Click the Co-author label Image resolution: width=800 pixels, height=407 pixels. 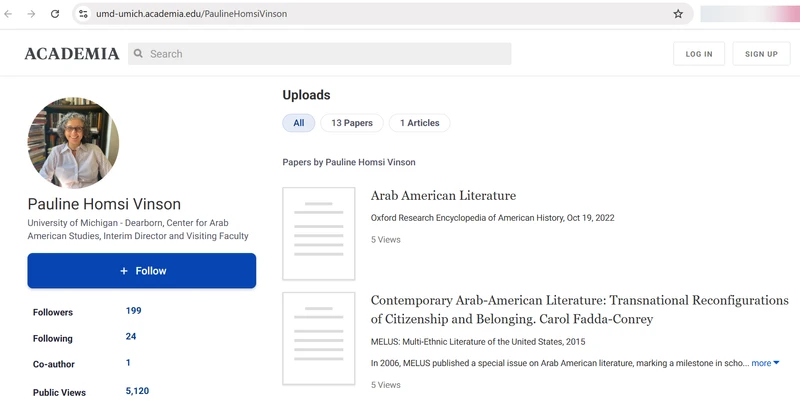(x=54, y=364)
